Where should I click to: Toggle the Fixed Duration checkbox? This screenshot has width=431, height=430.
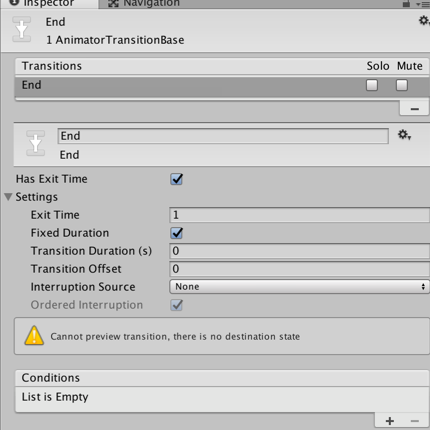click(x=177, y=233)
